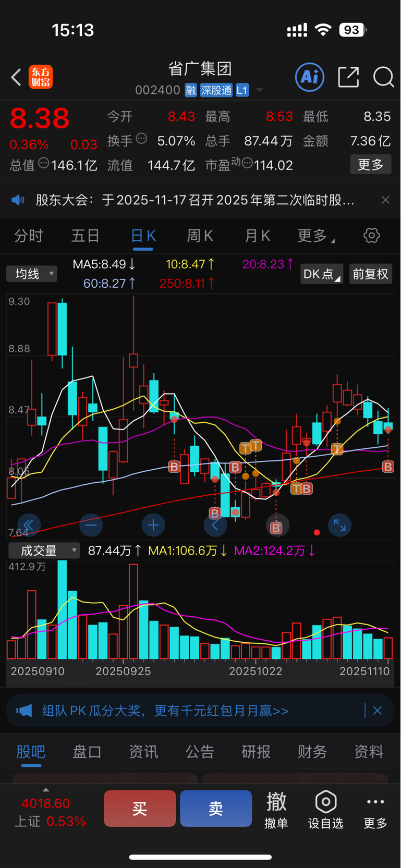Switch to 资料 tab

coord(369,752)
